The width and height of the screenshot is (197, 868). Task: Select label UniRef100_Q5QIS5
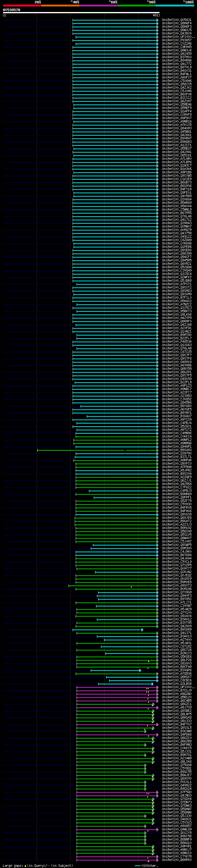pyautogui.click(x=176, y=84)
